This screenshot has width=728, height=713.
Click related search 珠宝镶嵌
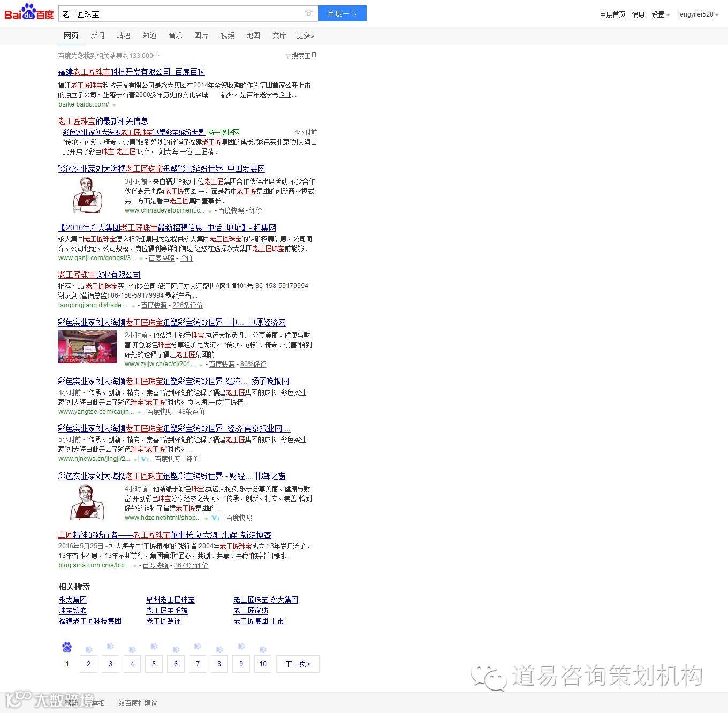73,611
